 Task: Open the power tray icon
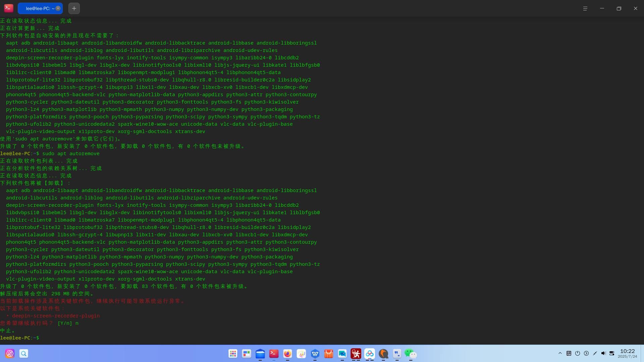578,353
